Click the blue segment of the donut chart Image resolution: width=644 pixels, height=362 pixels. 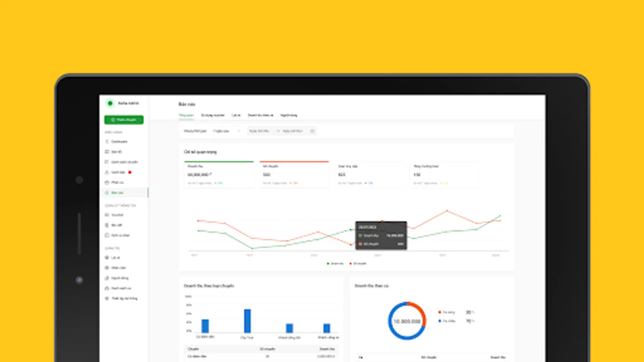point(396,330)
